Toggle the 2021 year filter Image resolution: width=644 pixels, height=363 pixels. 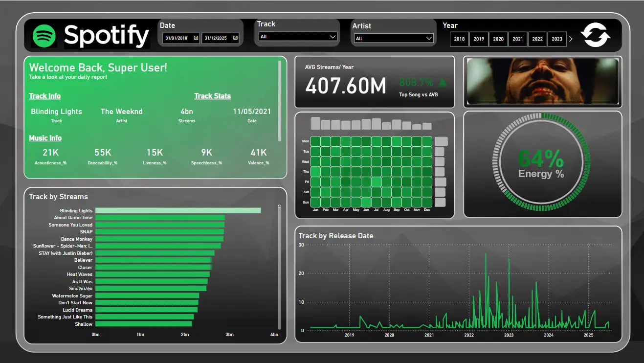click(518, 39)
